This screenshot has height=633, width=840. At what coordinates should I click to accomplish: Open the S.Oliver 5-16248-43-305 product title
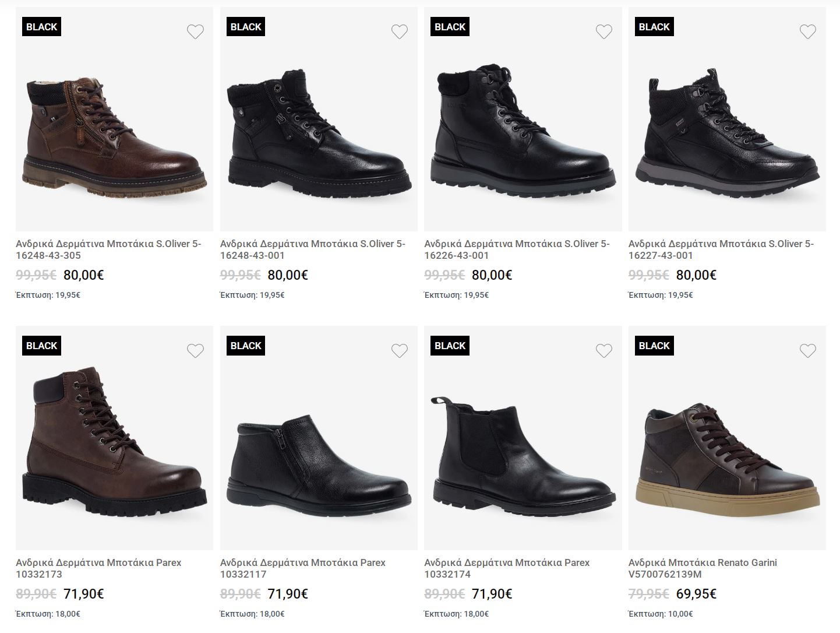tap(108, 249)
